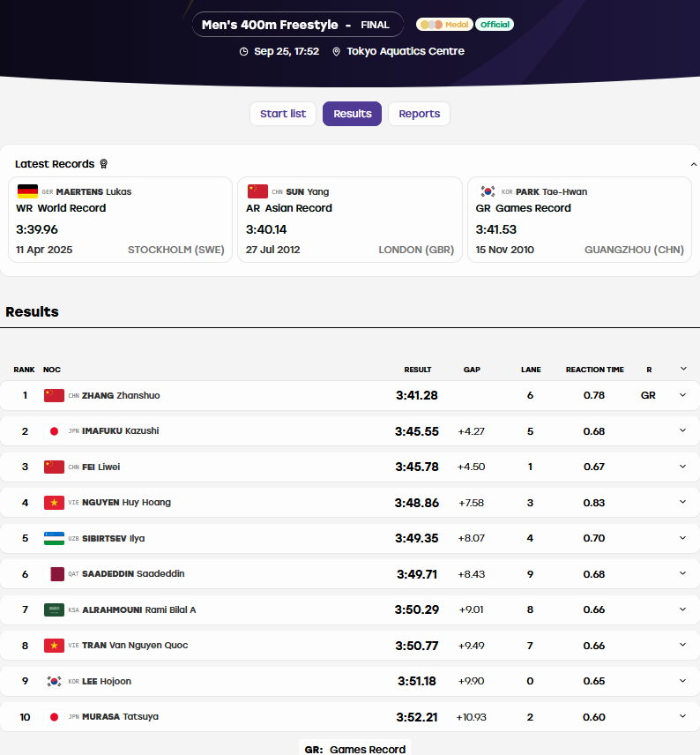This screenshot has width=700, height=755.
Task: Open athlete IMAFUKU Kazushi
Action: pyautogui.click(x=121, y=431)
